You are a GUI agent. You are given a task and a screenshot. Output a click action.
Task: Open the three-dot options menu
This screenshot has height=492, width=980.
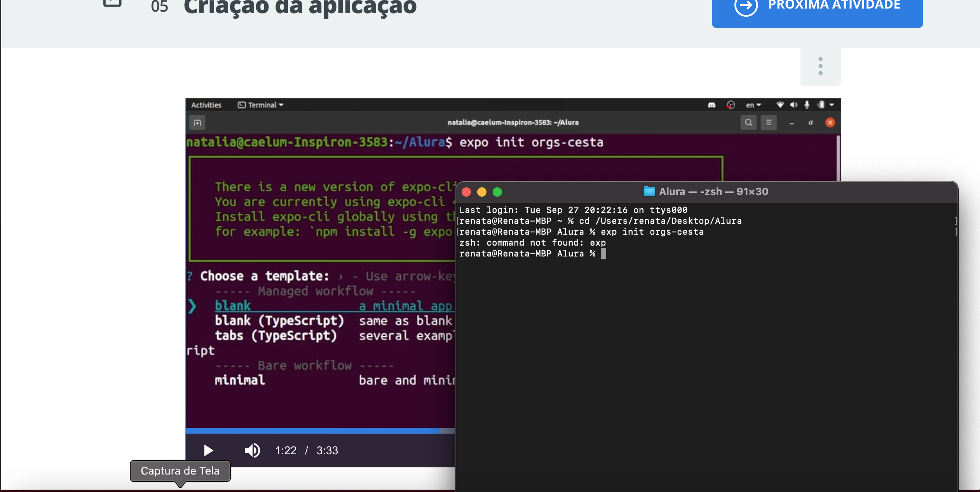820,66
